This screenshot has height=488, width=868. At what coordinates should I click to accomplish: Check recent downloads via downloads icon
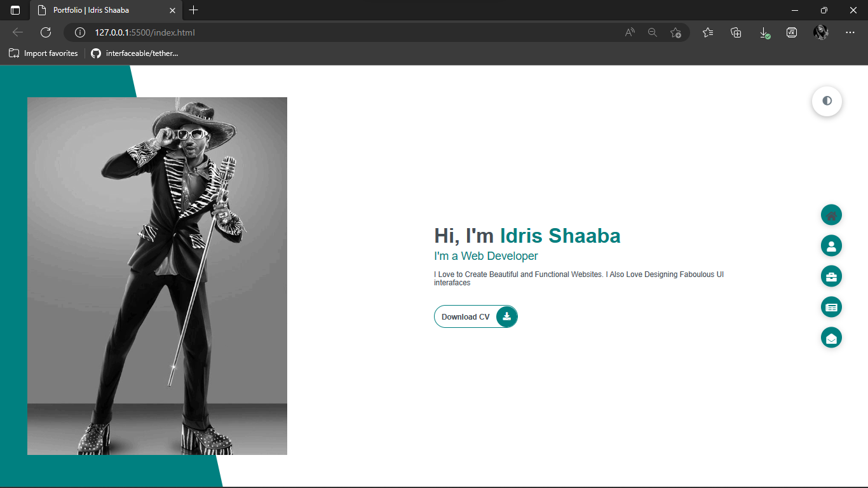(764, 32)
